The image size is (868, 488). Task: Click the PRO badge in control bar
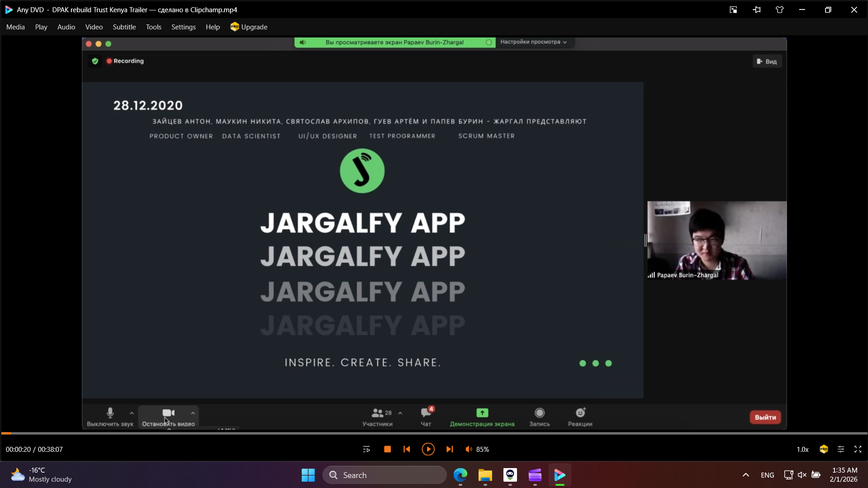[x=824, y=450]
